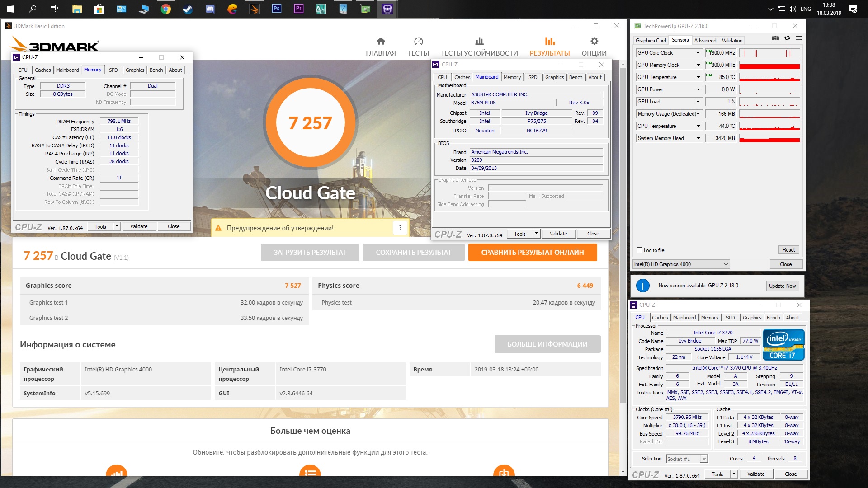Click Reset button in GPU-Z
Image resolution: width=868 pixels, height=488 pixels.
[x=788, y=250]
